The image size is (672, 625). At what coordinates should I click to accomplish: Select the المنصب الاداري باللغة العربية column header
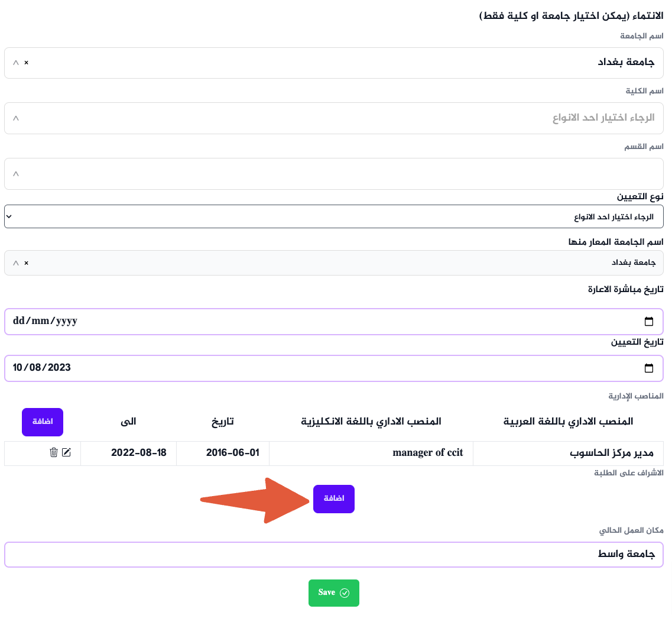(569, 422)
